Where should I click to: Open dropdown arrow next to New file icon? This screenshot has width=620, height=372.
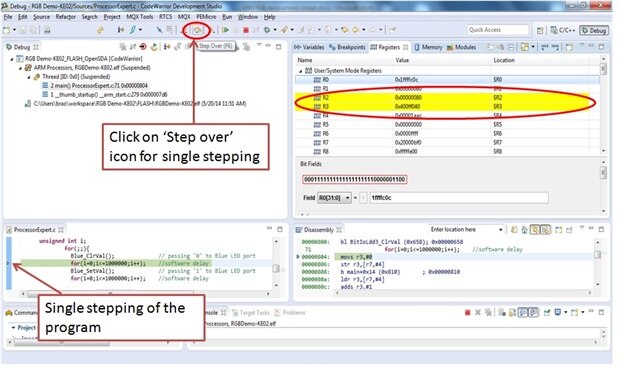[14, 30]
